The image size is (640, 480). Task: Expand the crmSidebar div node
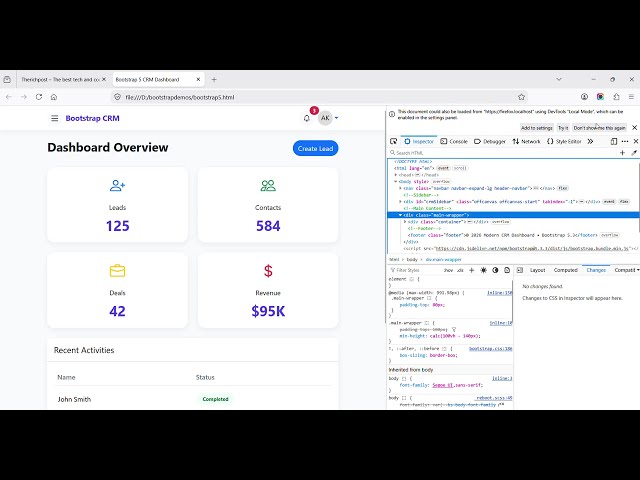[400, 202]
